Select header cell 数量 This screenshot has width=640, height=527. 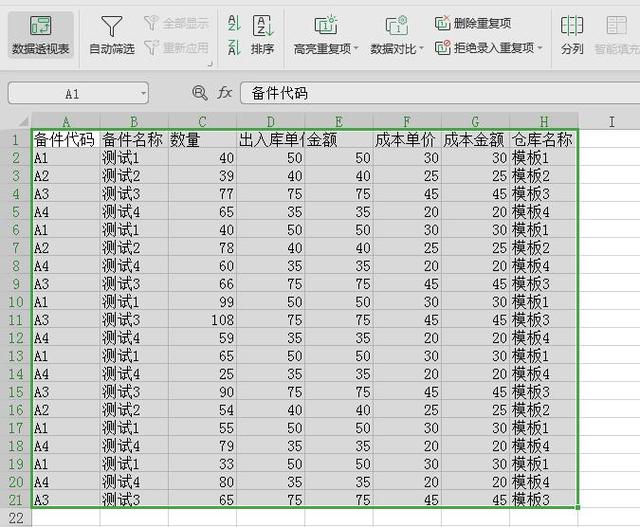pos(202,140)
